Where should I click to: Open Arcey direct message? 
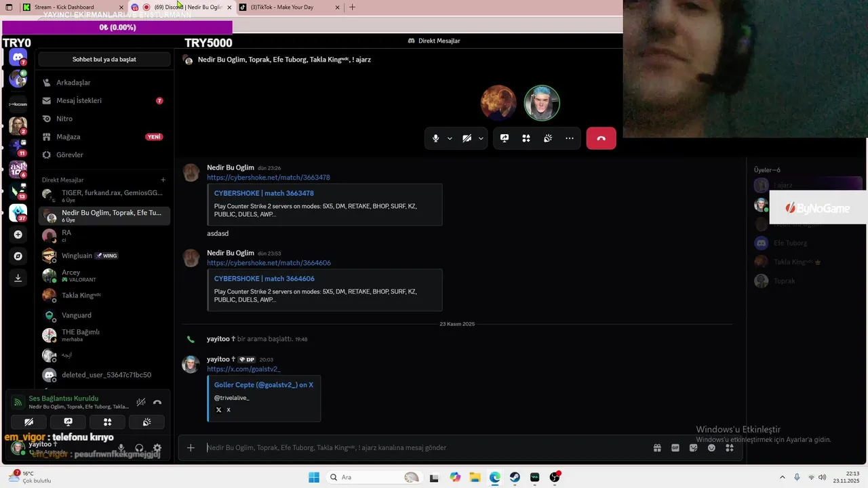pos(104,275)
